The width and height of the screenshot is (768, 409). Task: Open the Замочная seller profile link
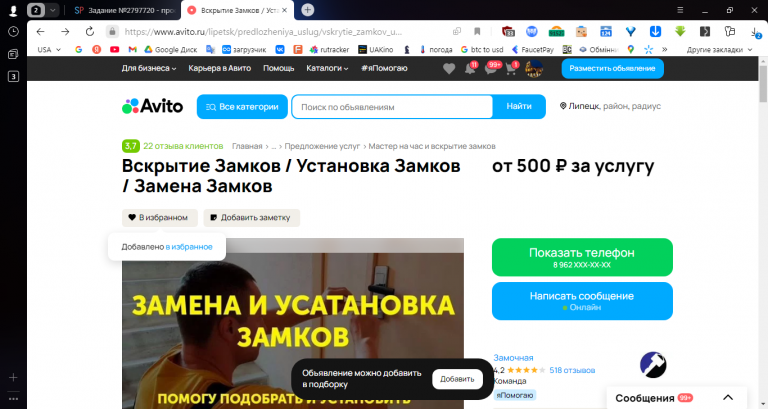click(513, 358)
